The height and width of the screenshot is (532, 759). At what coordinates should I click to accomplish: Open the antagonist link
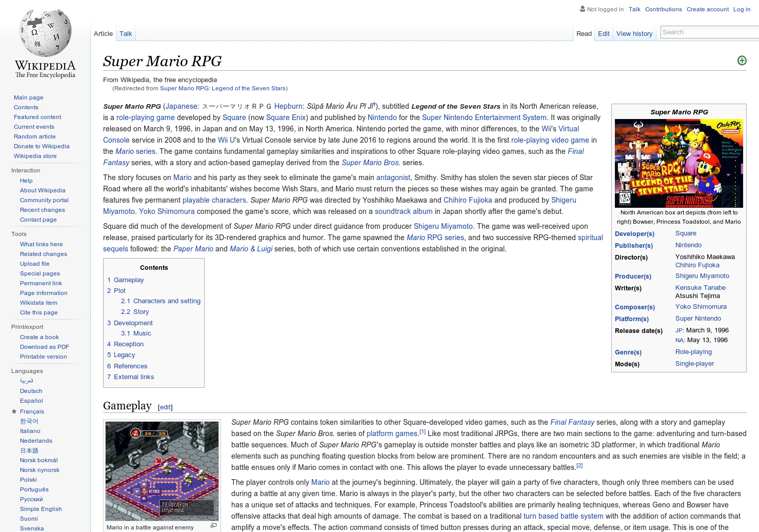click(x=393, y=178)
